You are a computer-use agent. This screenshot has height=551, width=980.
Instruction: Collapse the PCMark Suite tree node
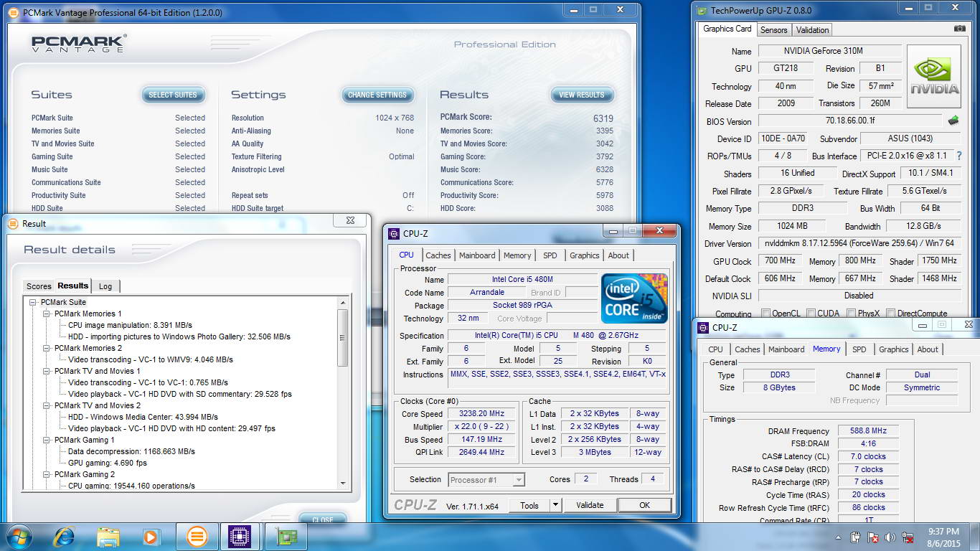click(33, 302)
